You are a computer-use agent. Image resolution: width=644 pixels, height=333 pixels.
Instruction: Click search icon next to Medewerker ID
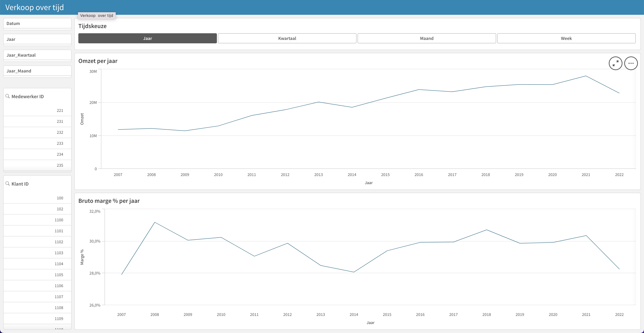point(8,96)
